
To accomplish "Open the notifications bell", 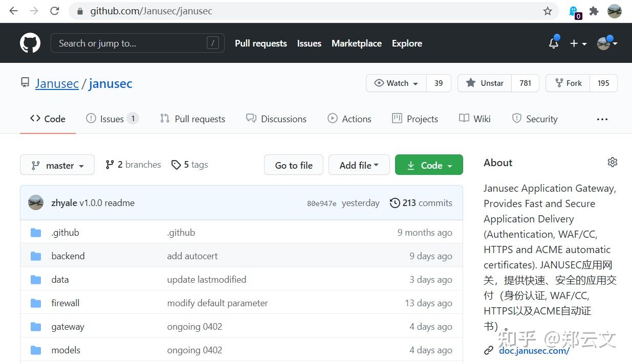I will click(x=554, y=43).
